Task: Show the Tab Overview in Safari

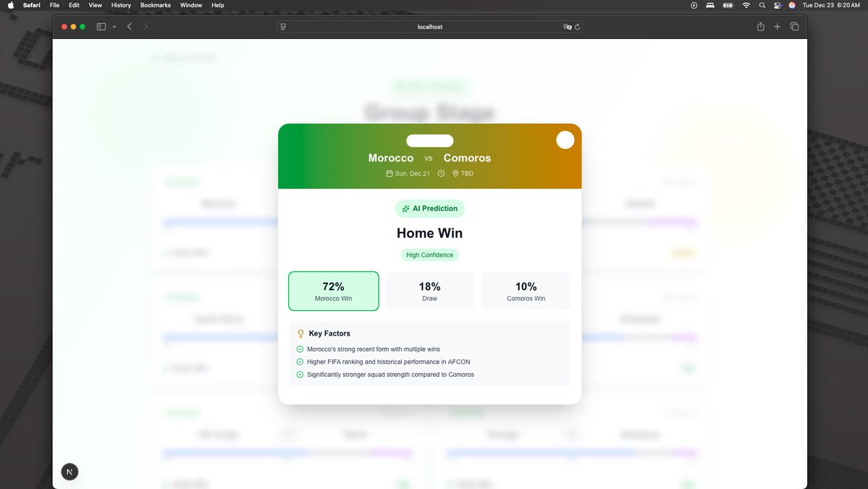Action: tap(794, 26)
